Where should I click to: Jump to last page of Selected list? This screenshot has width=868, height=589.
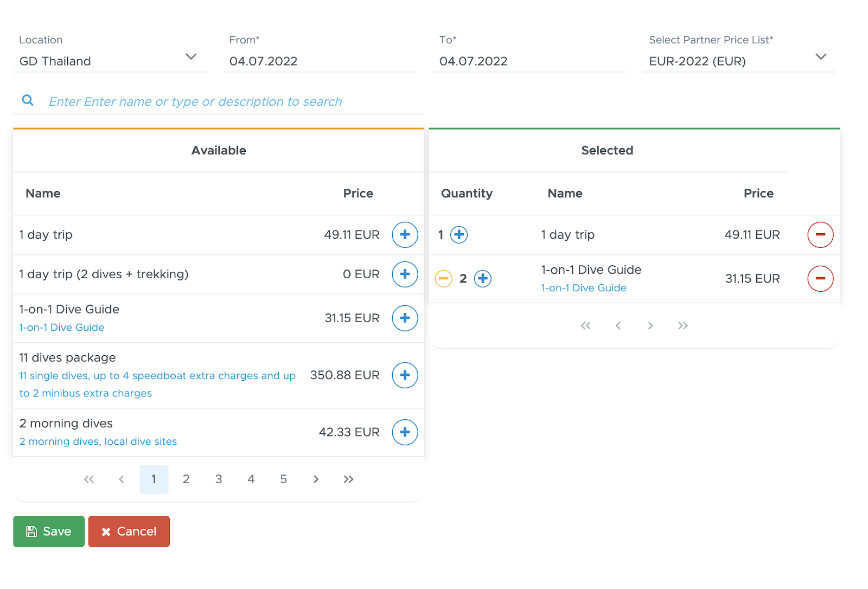pos(683,326)
